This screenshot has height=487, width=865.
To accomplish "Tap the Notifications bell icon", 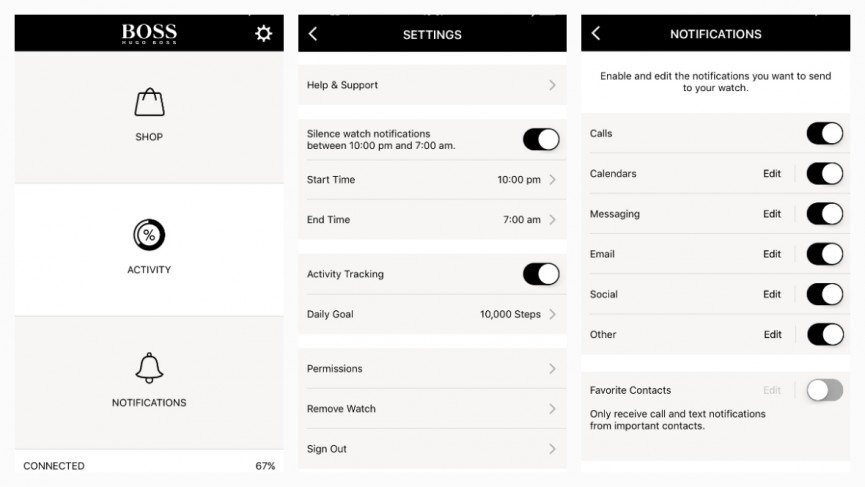I will pyautogui.click(x=149, y=368).
